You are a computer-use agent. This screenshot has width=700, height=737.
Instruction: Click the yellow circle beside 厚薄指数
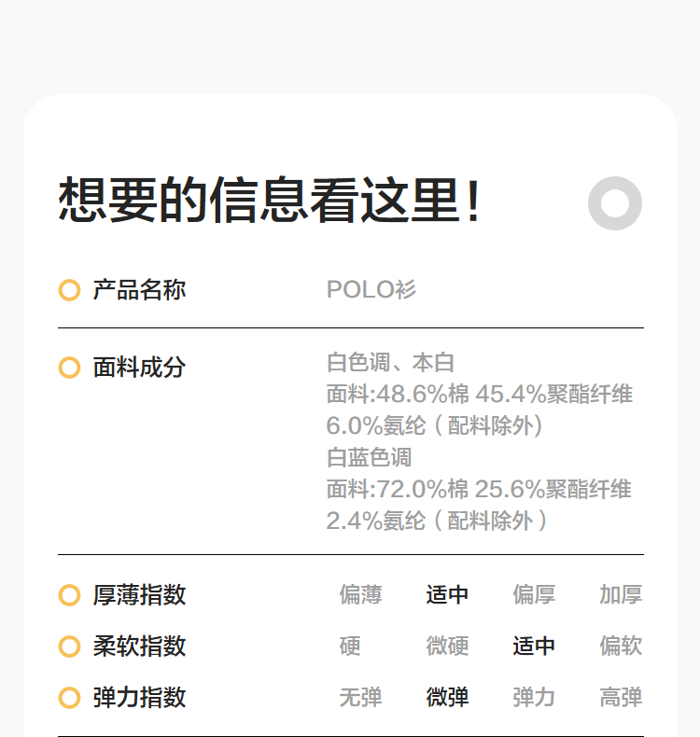pyautogui.click(x=69, y=595)
